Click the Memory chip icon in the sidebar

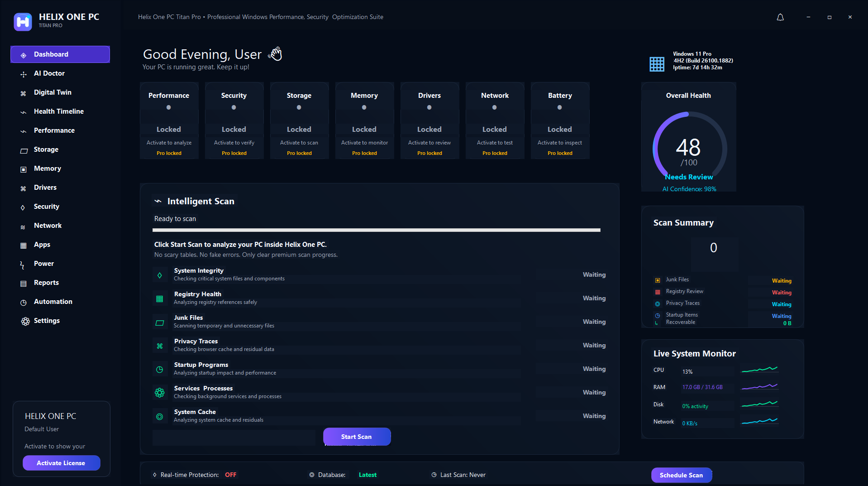[24, 169]
